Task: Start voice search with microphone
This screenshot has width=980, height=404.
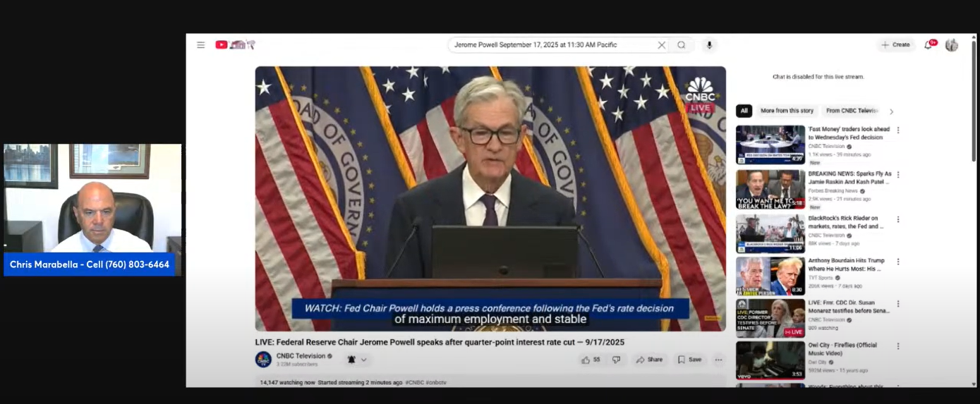Action: click(709, 45)
